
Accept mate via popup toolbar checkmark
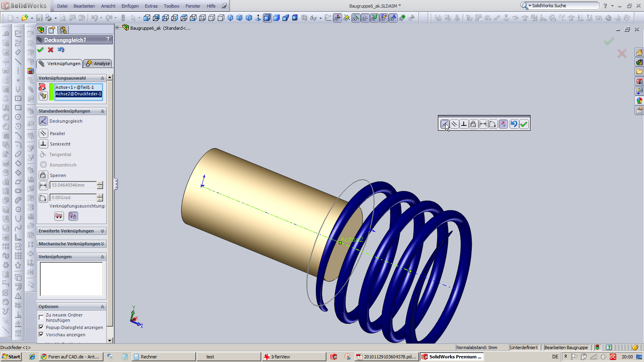point(524,124)
